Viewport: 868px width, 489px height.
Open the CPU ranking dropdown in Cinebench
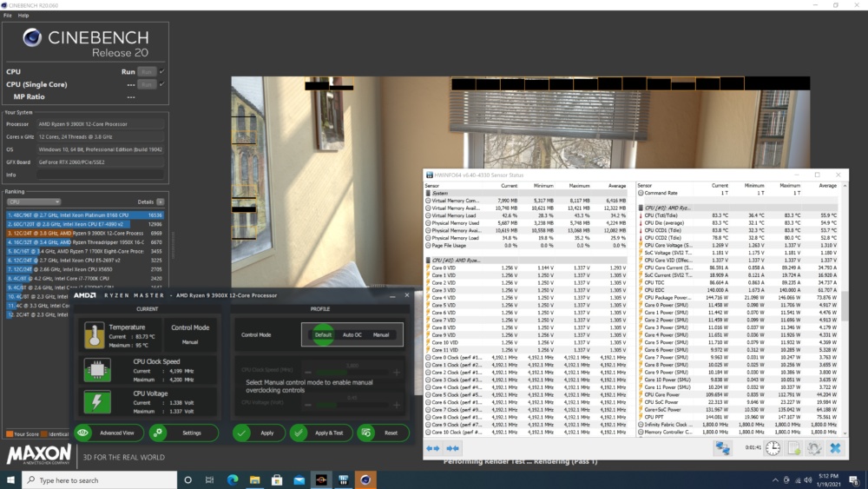tap(34, 202)
